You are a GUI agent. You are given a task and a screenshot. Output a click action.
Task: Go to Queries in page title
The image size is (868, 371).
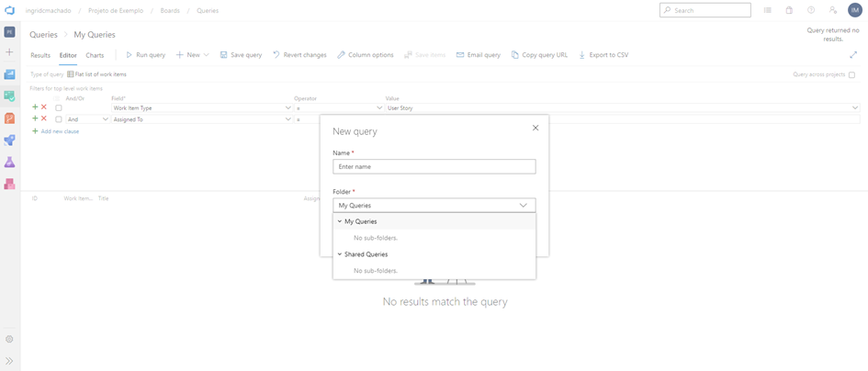[43, 34]
